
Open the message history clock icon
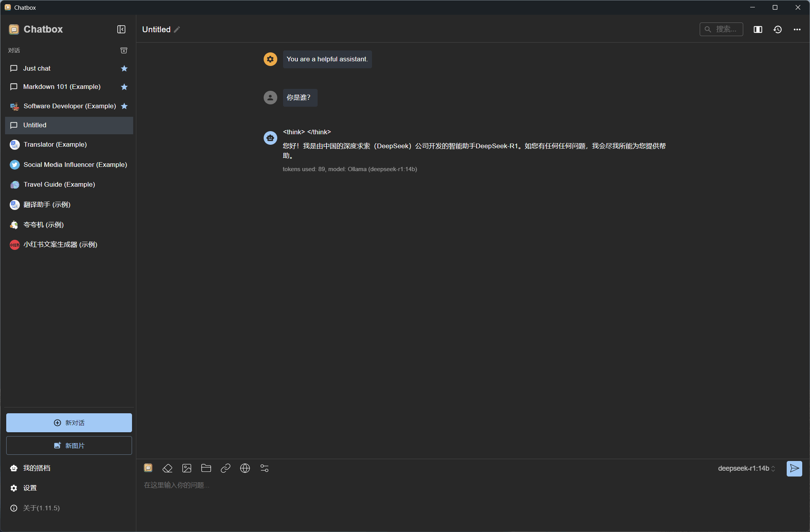click(777, 29)
